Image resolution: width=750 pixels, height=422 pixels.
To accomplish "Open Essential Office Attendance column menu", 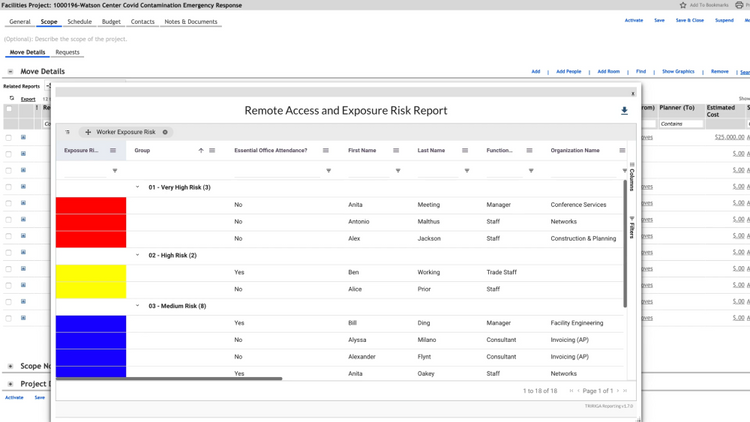I will [326, 150].
